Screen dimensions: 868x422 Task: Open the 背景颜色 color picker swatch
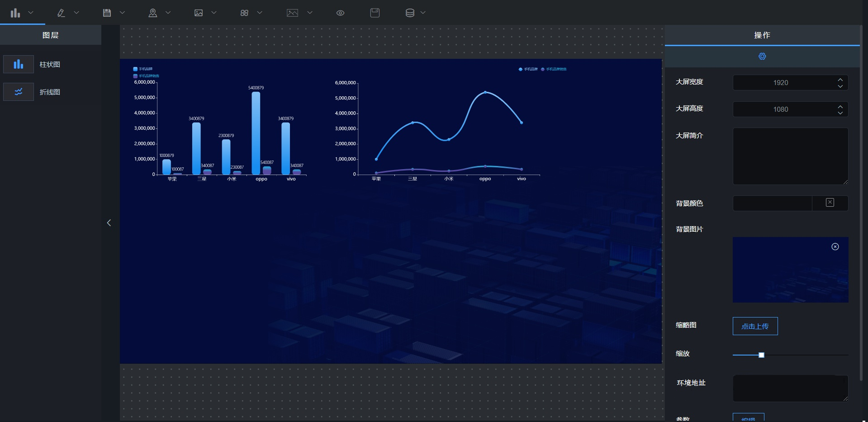pos(830,203)
